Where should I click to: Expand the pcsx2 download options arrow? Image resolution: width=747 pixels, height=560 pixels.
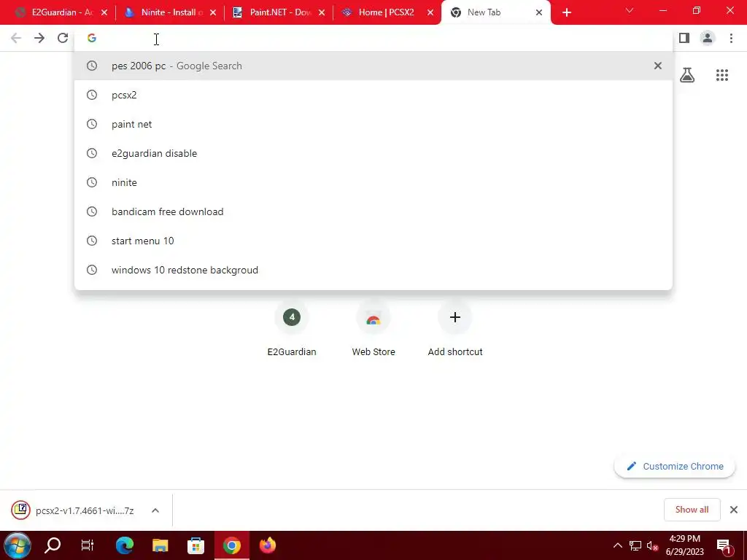(x=155, y=510)
